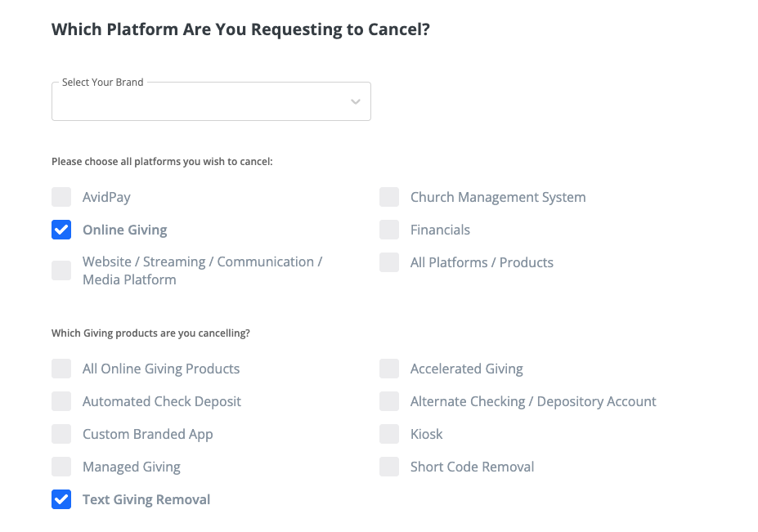This screenshot has width=758, height=532.
Task: Check the Alternate Checking / Depository Account option
Action: click(x=389, y=401)
